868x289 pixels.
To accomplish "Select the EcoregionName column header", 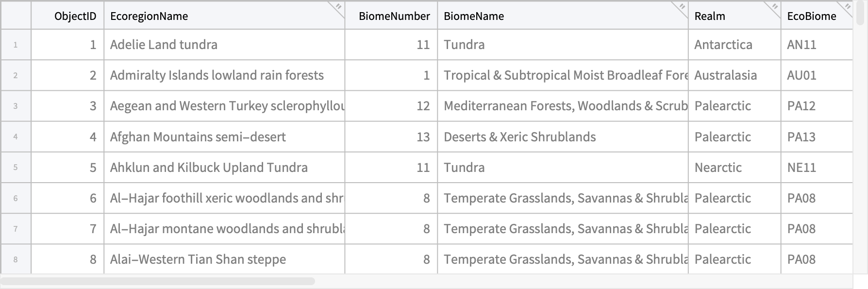I will pos(224,16).
